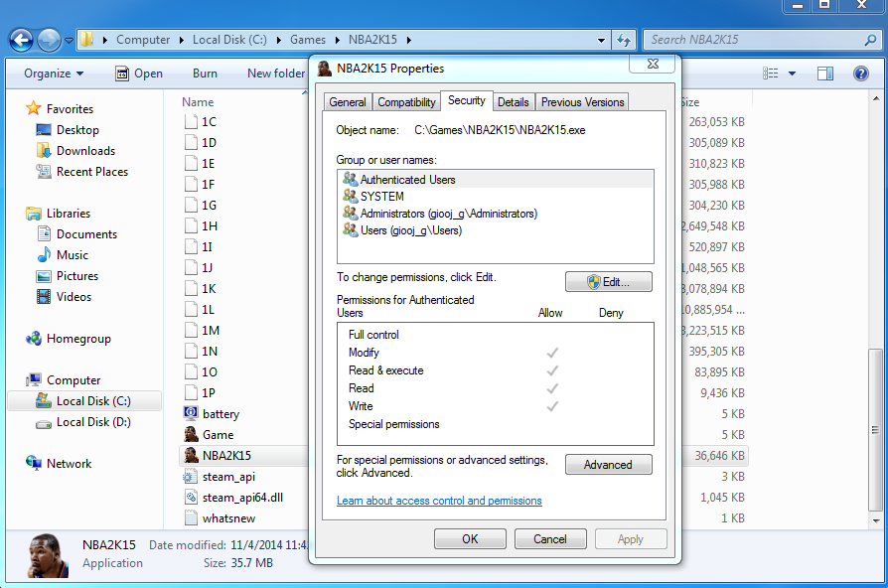
Task: Click the Edit... permissions button
Action: pos(608,282)
